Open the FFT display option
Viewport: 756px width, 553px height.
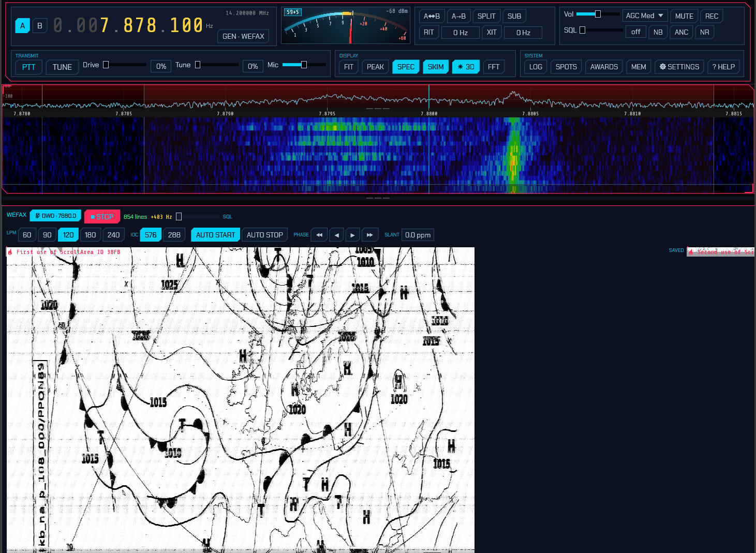click(494, 67)
